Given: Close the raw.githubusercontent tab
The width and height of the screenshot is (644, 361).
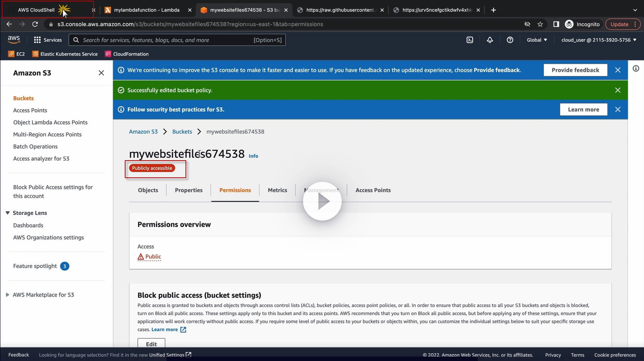Looking at the screenshot, I should (382, 10).
